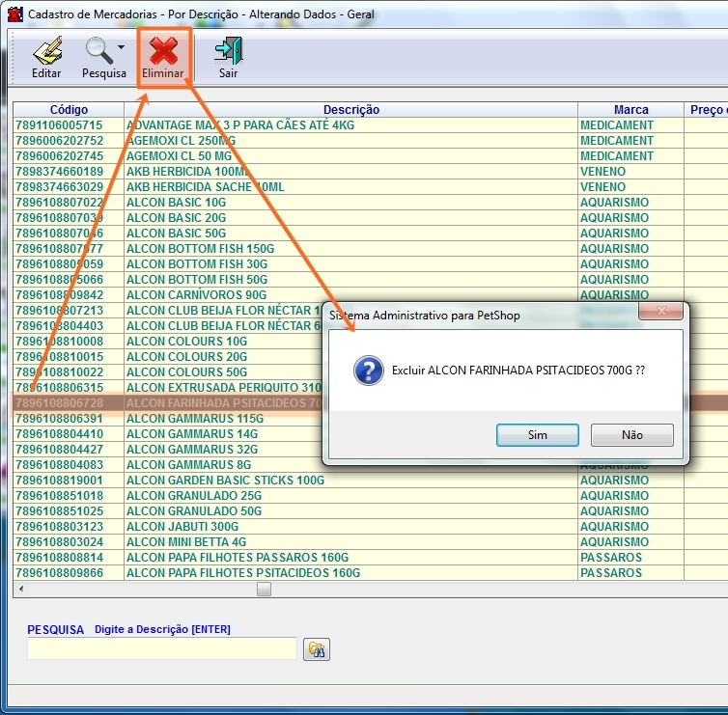Click the highlighted code 7896108806728
Viewport: 728px width, 715px height.
59,402
